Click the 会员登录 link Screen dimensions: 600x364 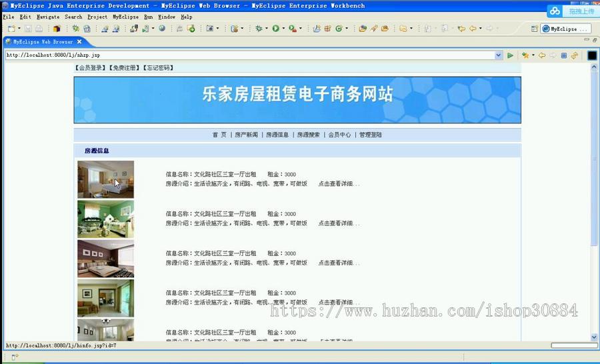[x=90, y=68]
